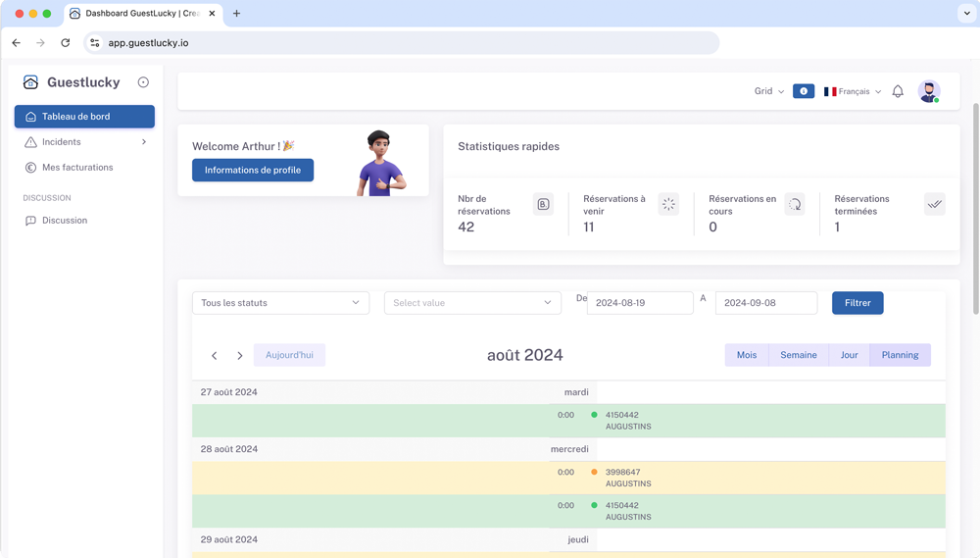
Task: Click the notification bell icon
Action: click(x=898, y=91)
